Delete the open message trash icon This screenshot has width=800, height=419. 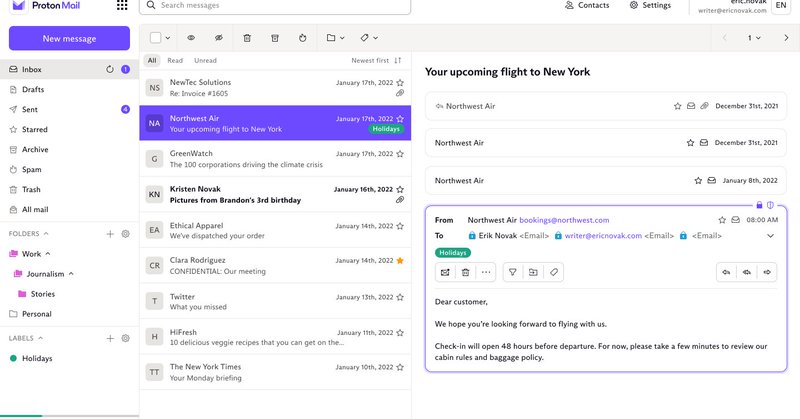click(x=465, y=272)
